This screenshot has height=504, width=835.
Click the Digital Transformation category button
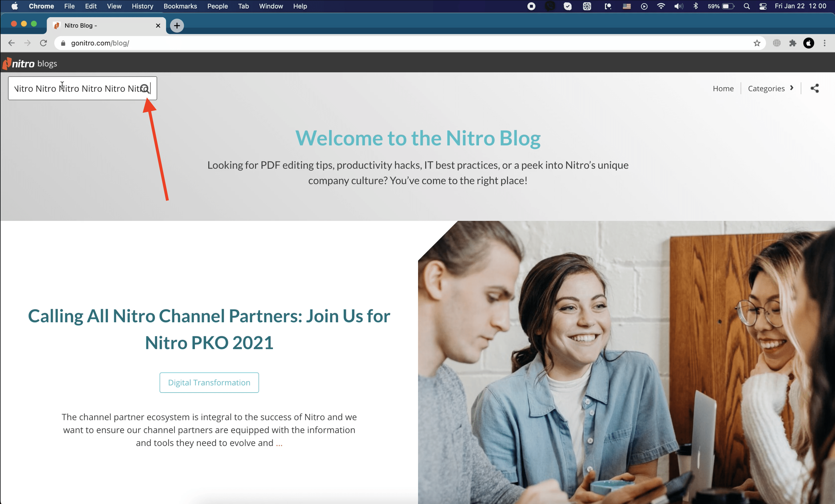[x=209, y=382]
